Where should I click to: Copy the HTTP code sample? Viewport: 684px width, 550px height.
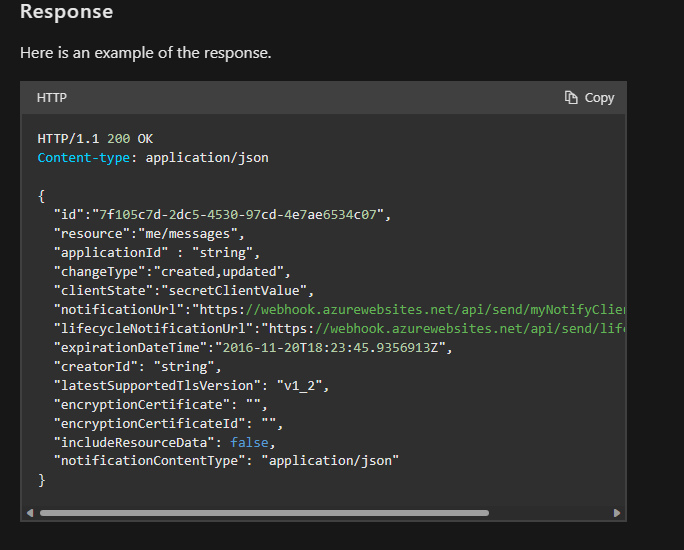tap(589, 98)
